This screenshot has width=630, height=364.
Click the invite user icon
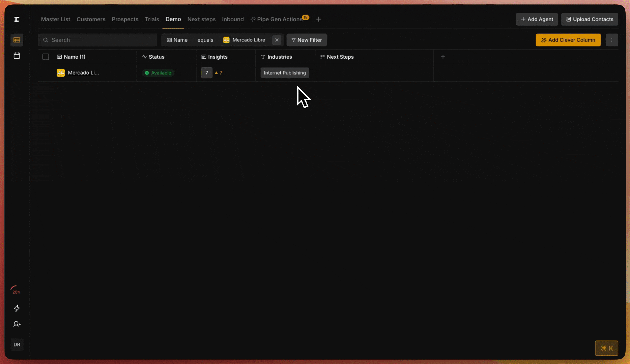[x=17, y=324]
